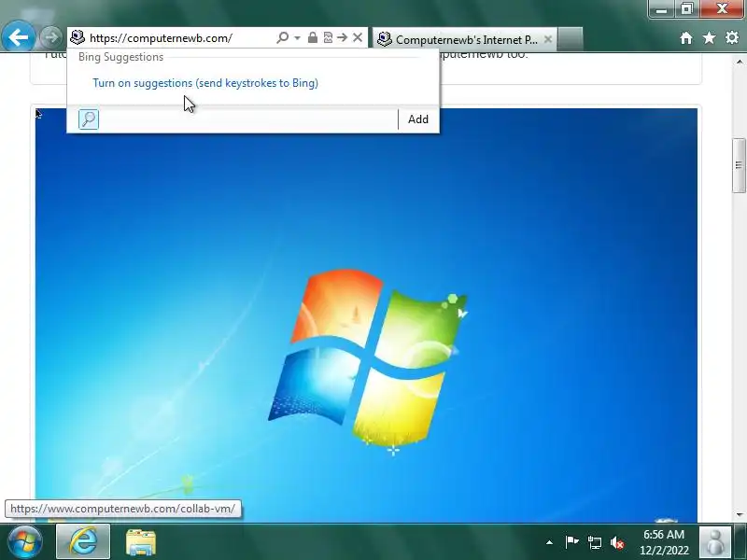This screenshot has width=747, height=560.
Task: Click the network tray icon
Action: point(594,542)
